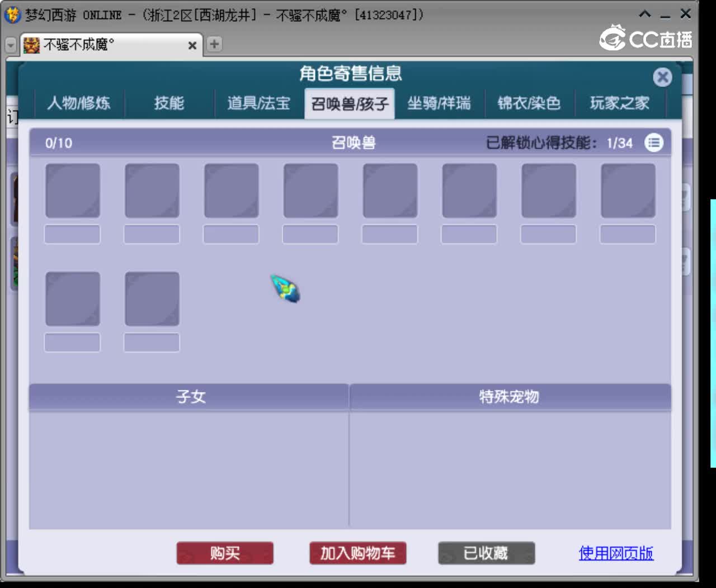The width and height of the screenshot is (716, 588).
Task: Select the fourth summon beast slot in the top row
Action: coord(311,191)
